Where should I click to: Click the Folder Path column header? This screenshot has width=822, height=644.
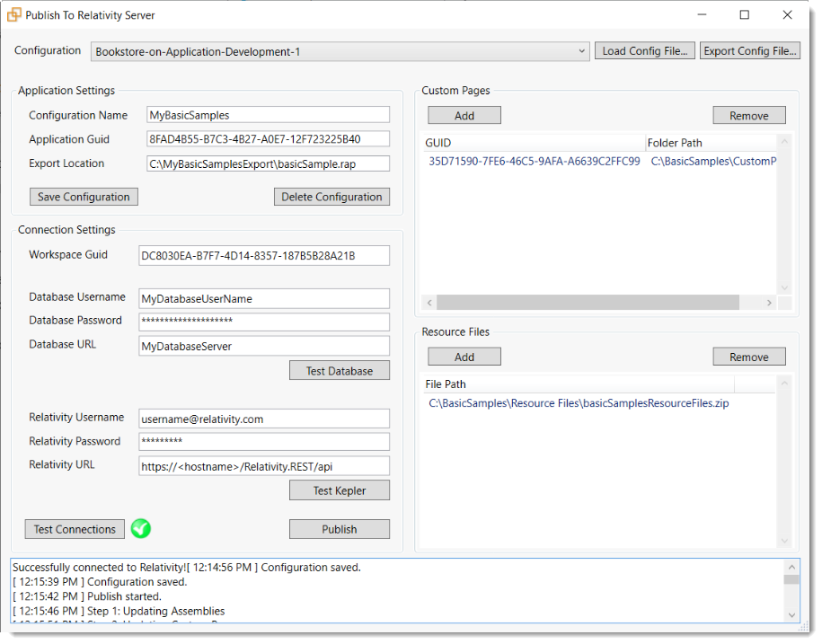[x=711, y=143]
